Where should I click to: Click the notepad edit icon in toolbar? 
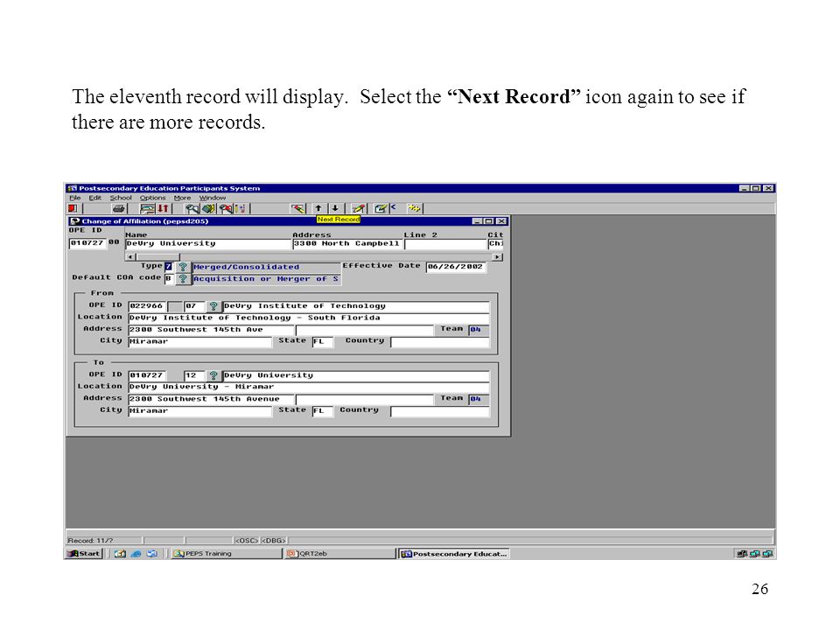click(381, 208)
